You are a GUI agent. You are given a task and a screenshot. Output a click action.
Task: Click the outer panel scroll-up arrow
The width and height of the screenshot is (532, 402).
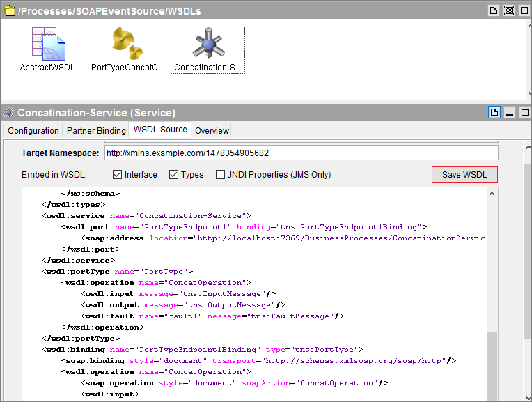coord(529,147)
